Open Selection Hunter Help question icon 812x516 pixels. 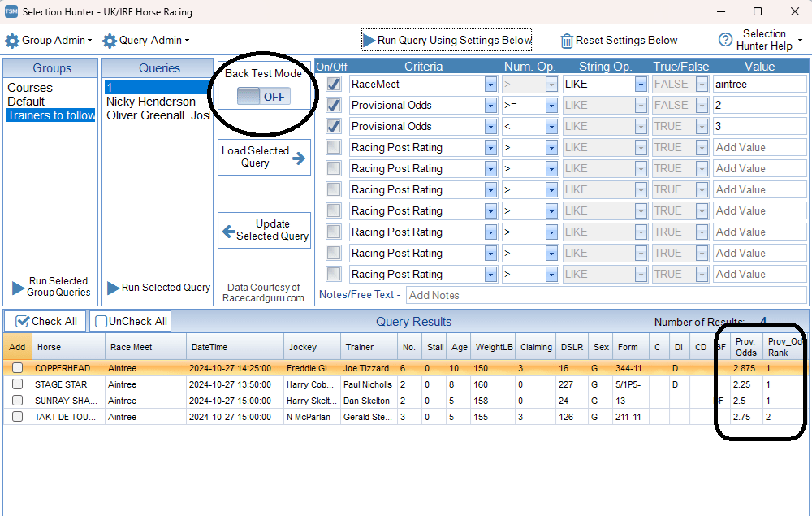(x=725, y=40)
